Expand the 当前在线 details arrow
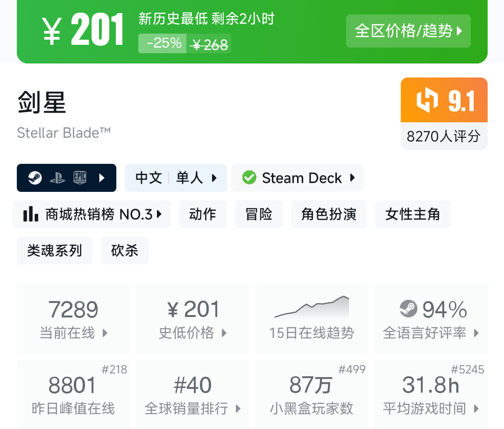This screenshot has width=504, height=429. (x=105, y=333)
